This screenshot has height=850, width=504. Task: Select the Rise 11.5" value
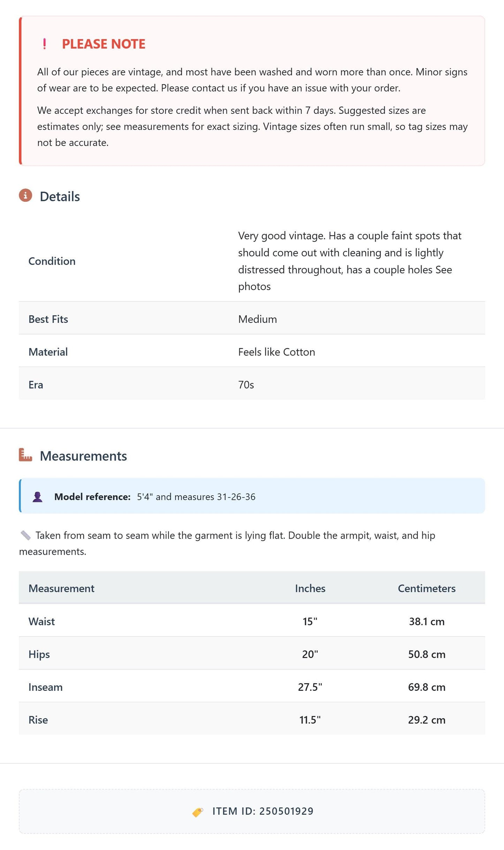310,720
